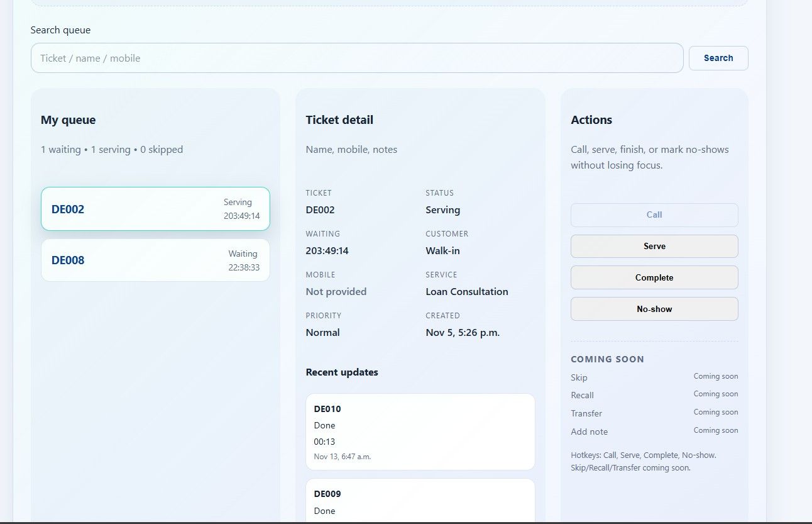Click the 'SERVICE' field label

click(441, 275)
